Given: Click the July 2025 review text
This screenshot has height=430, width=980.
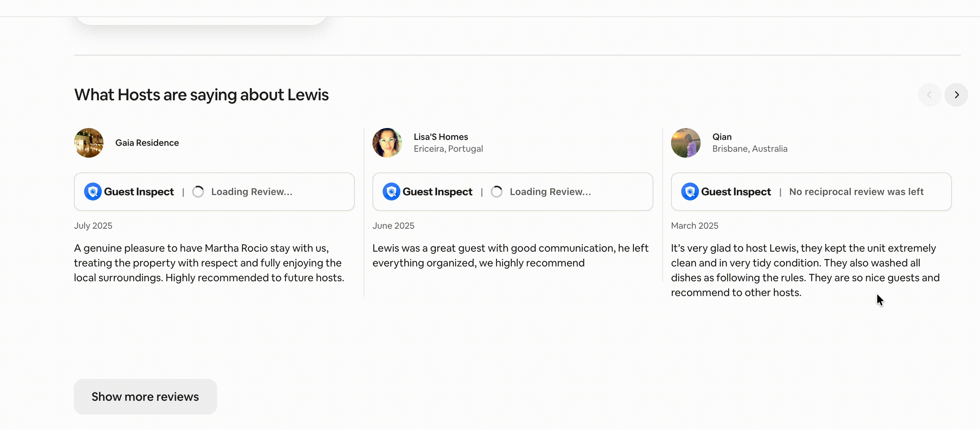Looking at the screenshot, I should 209,263.
